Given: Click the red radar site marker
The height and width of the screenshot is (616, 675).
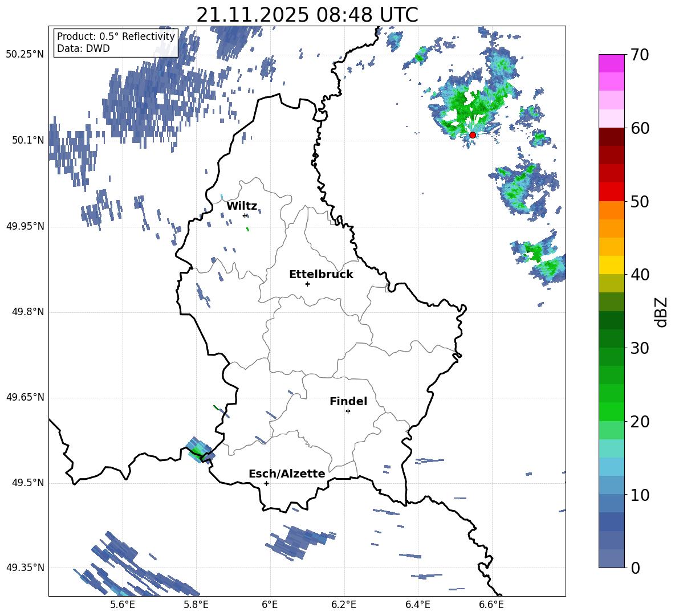Looking at the screenshot, I should (x=472, y=135).
